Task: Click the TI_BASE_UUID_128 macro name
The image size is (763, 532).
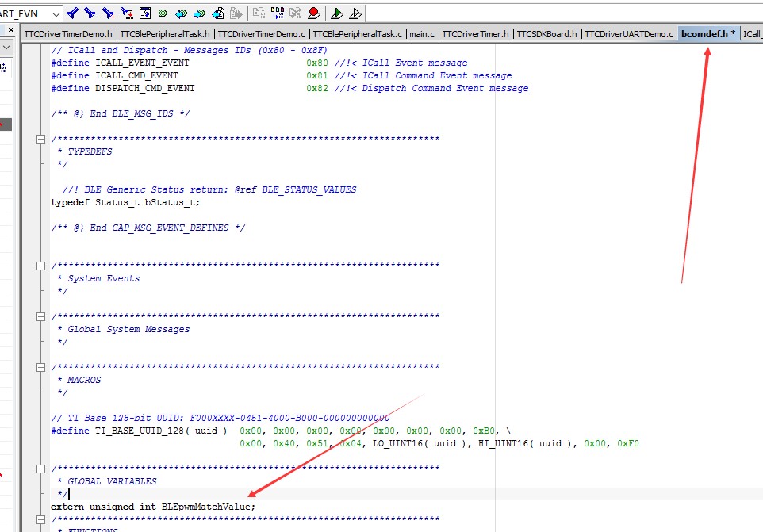Action: point(140,431)
